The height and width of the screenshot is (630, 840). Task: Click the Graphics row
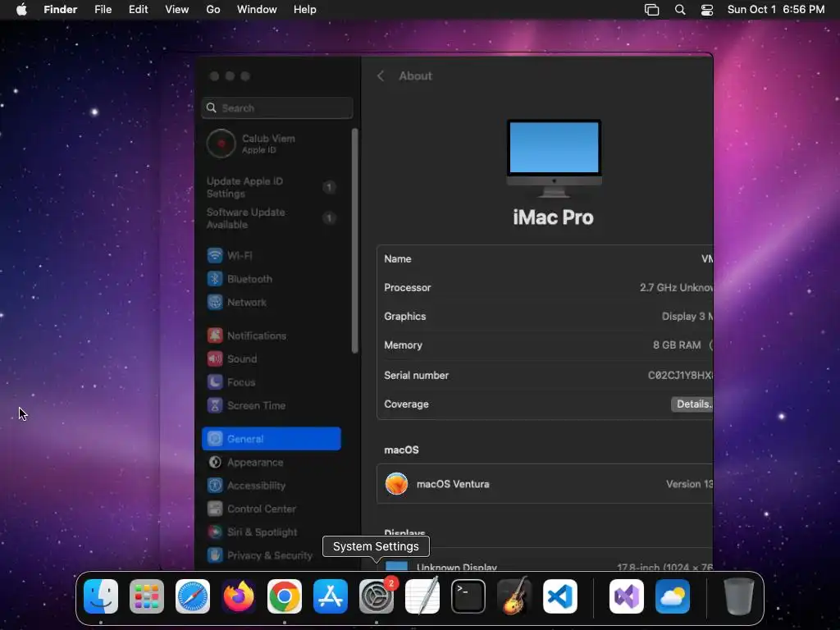pos(545,317)
